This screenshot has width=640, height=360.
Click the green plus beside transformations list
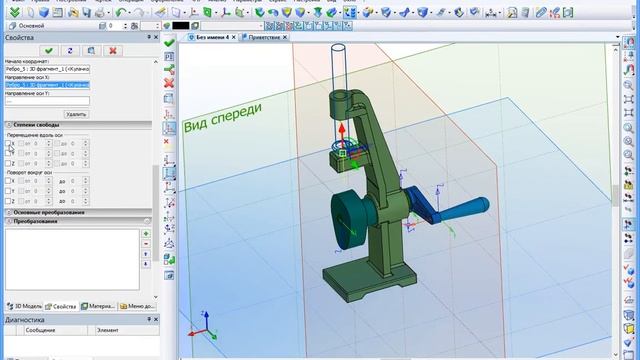tap(146, 234)
